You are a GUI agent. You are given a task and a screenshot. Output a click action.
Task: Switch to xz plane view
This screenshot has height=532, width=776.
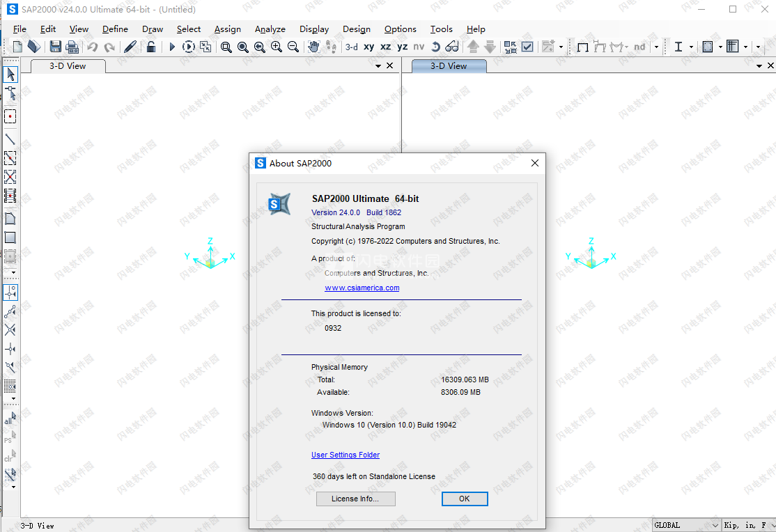(x=385, y=47)
